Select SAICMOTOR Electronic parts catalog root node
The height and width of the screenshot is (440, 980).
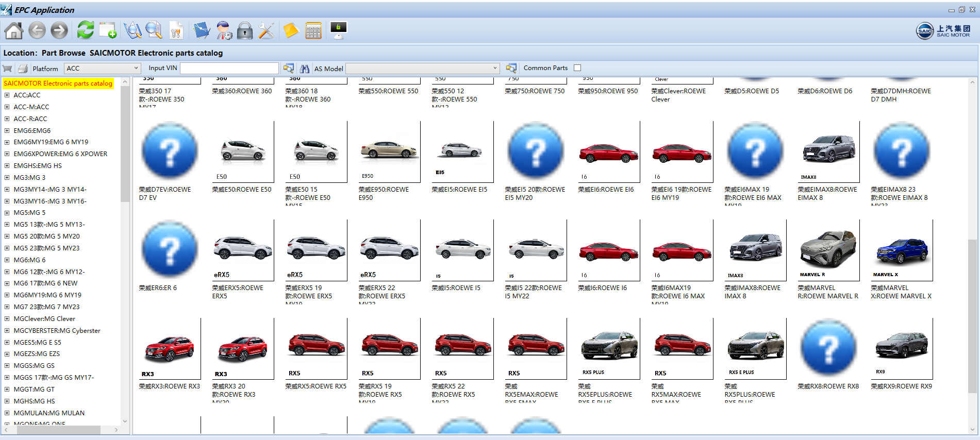pyautogui.click(x=58, y=83)
